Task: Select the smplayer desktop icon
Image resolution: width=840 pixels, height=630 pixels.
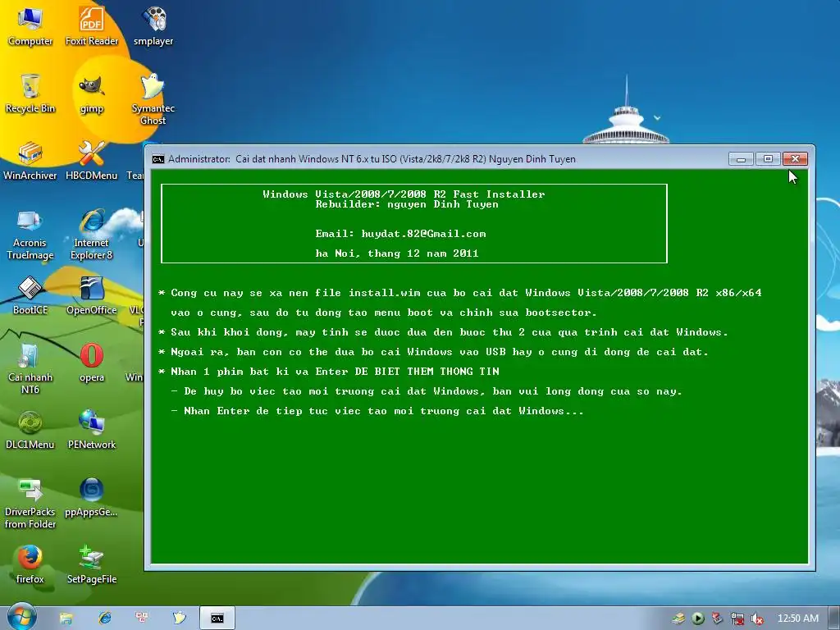Action: pos(153,27)
